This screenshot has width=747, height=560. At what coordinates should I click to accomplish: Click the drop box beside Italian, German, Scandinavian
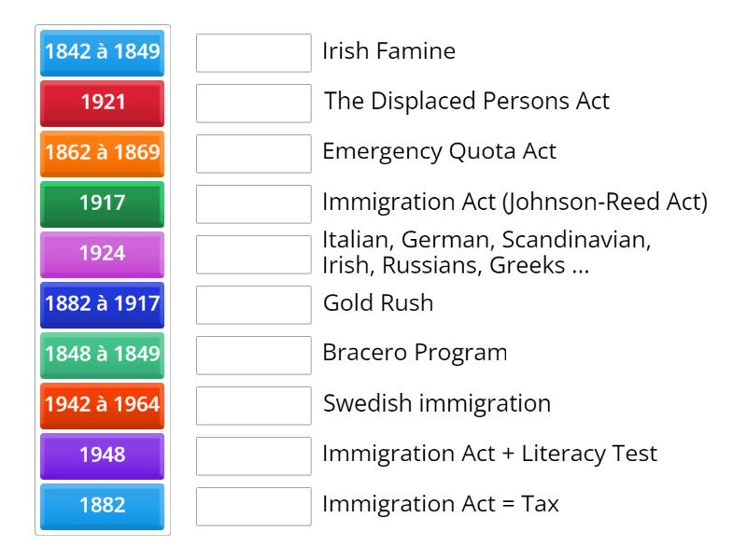pyautogui.click(x=254, y=255)
